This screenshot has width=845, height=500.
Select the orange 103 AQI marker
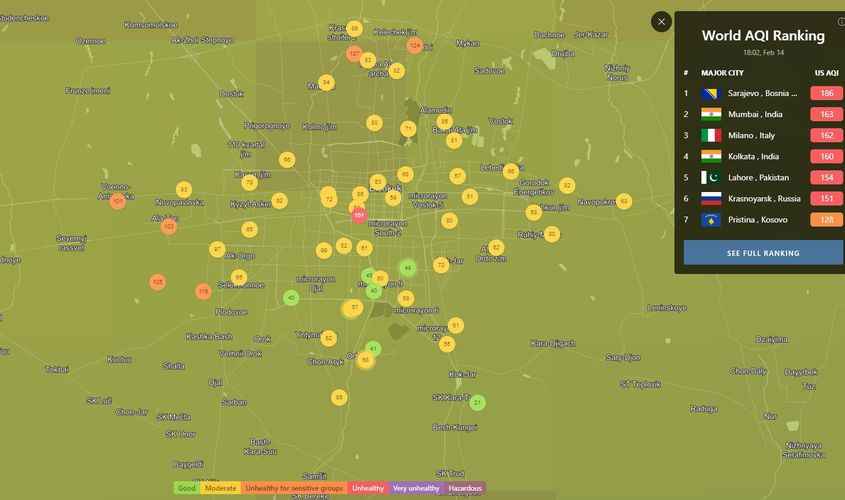[x=168, y=227]
